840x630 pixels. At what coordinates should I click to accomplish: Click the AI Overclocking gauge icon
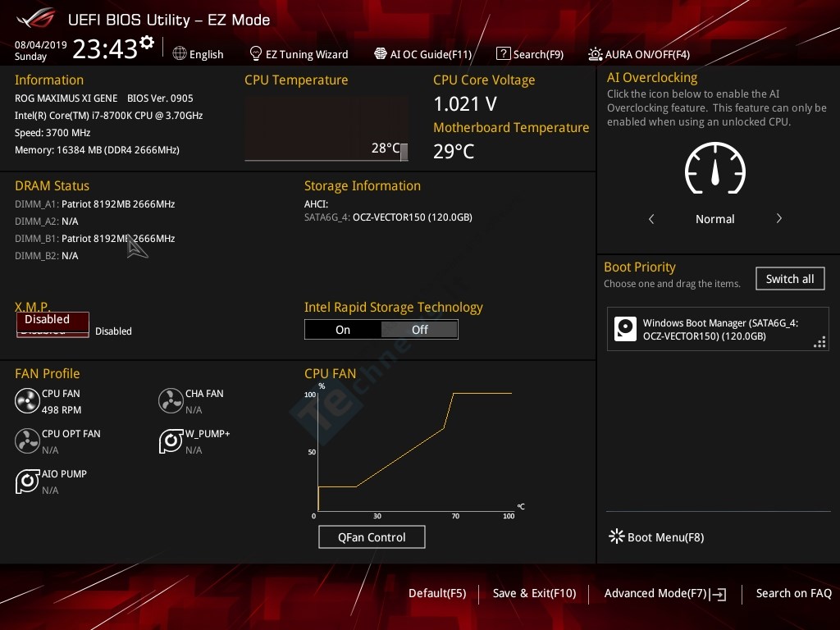pos(715,169)
